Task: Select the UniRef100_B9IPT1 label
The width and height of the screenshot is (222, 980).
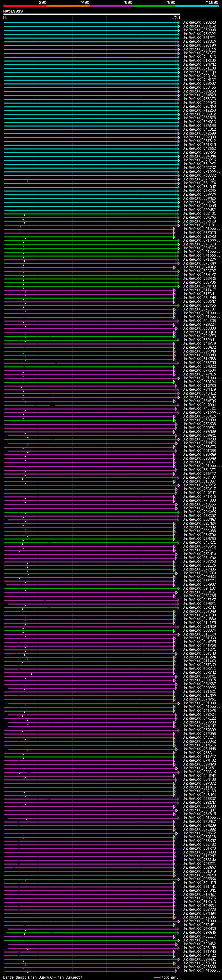Action: [199, 38]
